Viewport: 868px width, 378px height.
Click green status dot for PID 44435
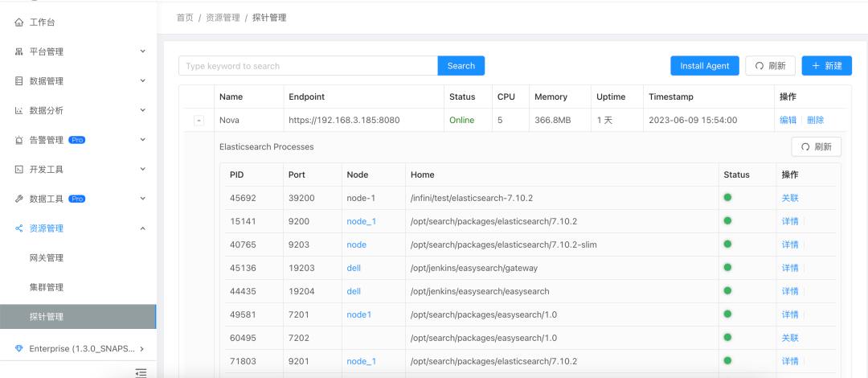[x=727, y=290]
